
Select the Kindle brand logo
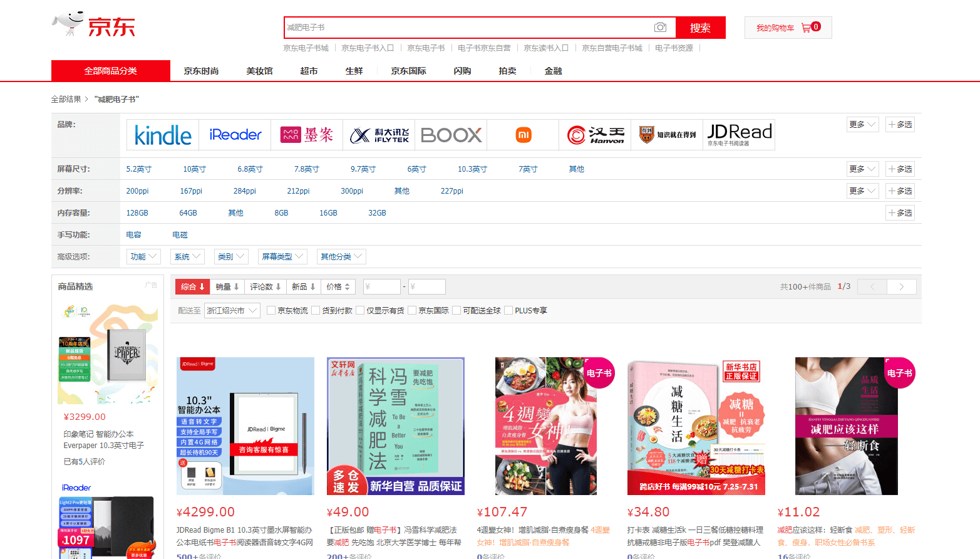coord(163,135)
